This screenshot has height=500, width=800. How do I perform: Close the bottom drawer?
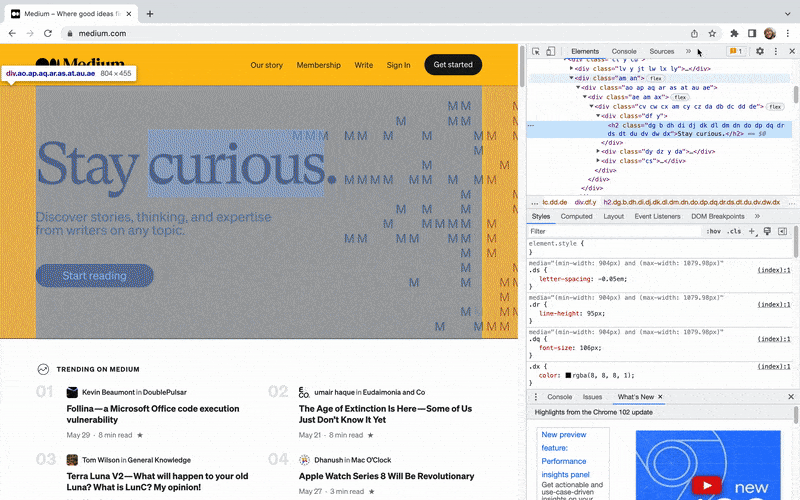pyautogui.click(x=791, y=397)
